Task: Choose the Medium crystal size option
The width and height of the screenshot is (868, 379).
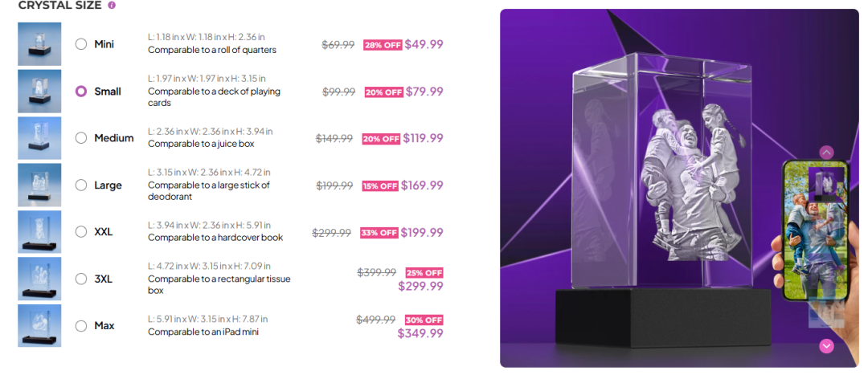Action: click(x=81, y=138)
